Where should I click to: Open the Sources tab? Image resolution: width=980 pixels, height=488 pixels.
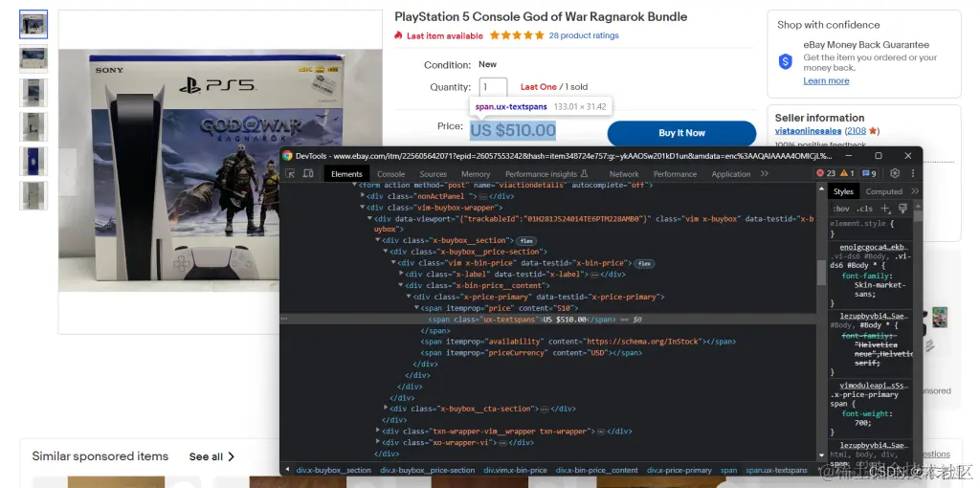point(434,174)
